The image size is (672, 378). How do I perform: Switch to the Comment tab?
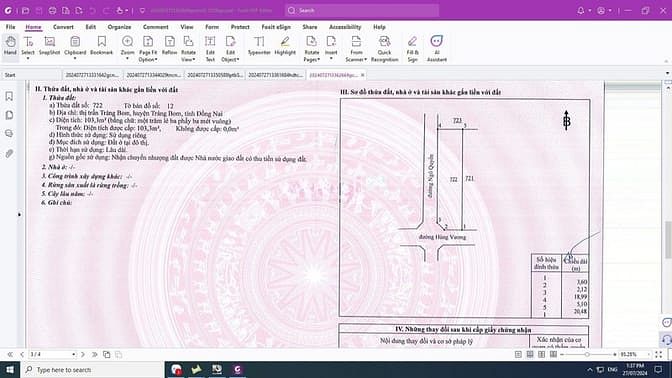[156, 27]
